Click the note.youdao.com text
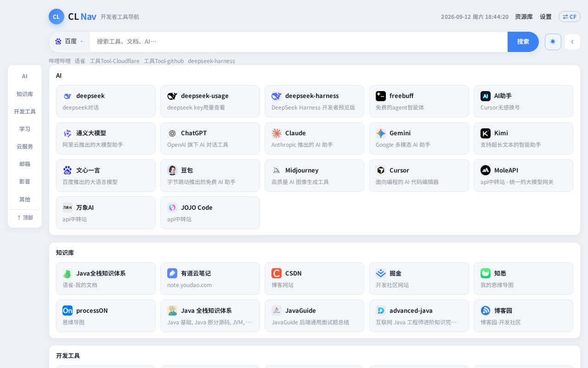Viewport: 588px width, 368px height. [189, 285]
